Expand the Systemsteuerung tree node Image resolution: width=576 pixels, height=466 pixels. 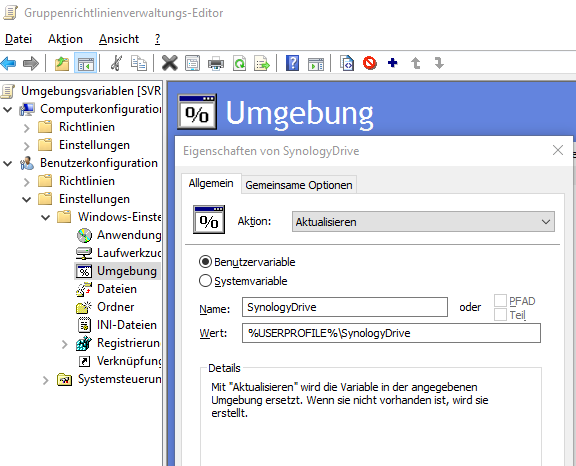45,380
